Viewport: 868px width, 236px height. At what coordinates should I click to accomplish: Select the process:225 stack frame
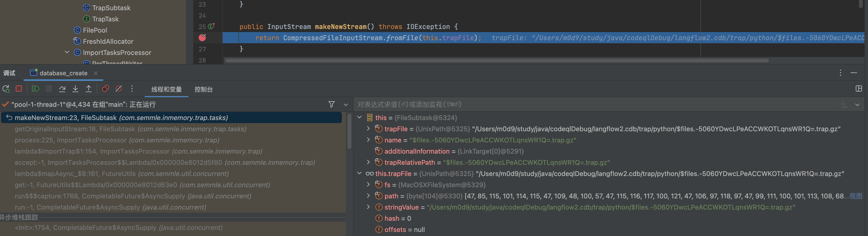(x=173, y=140)
